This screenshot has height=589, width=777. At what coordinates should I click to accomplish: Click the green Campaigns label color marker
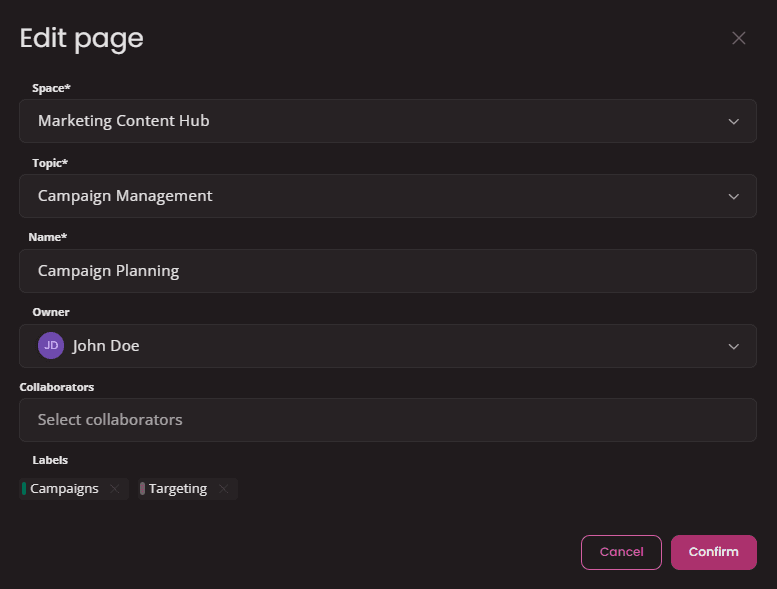pyautogui.click(x=24, y=488)
